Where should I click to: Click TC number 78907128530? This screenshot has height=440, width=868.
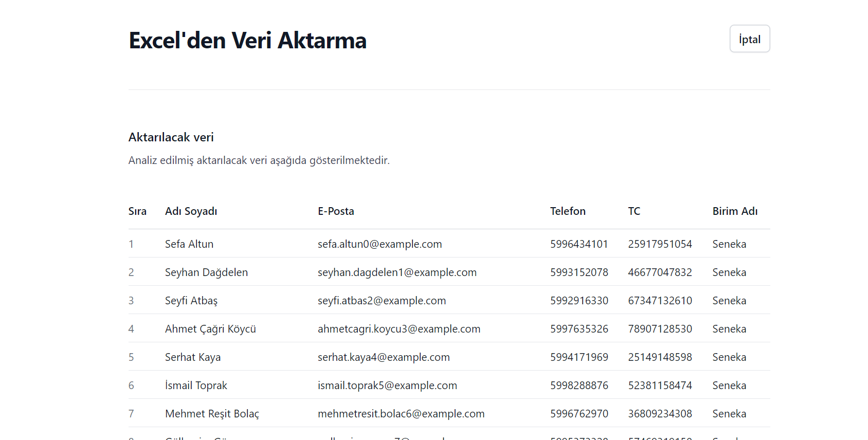[660, 329]
